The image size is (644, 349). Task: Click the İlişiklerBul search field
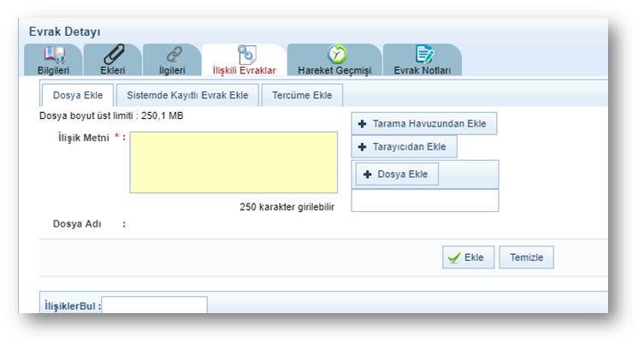(154, 305)
